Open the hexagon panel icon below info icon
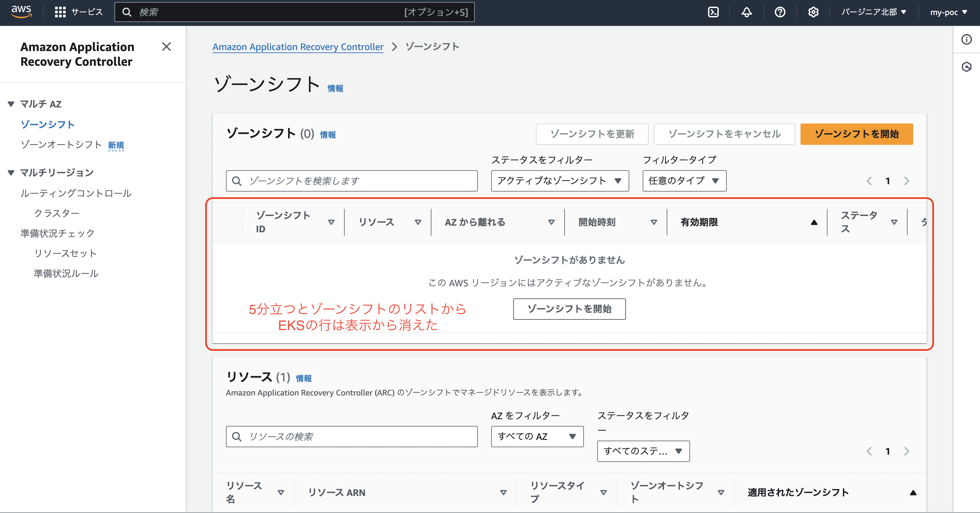980x513 pixels. click(x=966, y=67)
